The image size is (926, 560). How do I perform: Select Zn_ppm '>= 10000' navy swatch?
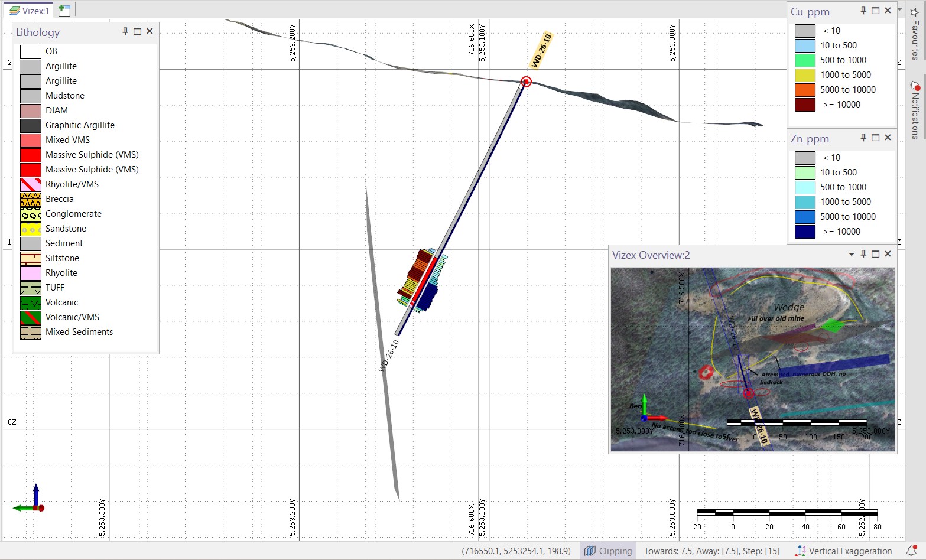[805, 232]
